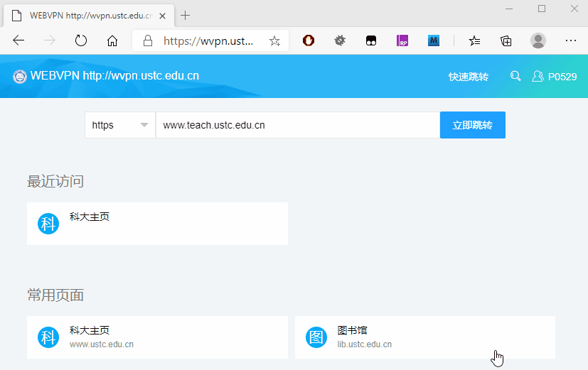Screen dimensions: 588x370
Task: Click the address bar URL
Action: (x=208, y=40)
